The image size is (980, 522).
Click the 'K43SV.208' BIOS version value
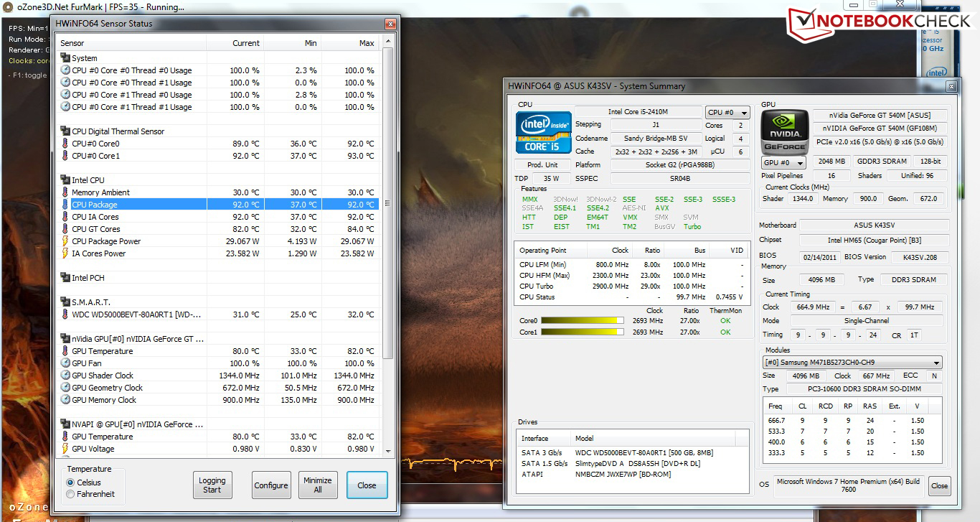tap(920, 257)
